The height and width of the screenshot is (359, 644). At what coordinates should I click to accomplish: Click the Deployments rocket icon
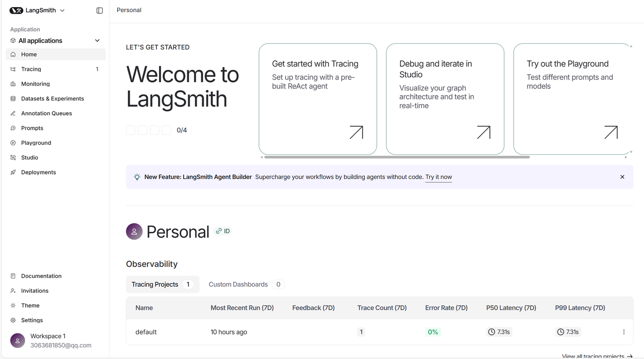point(13,172)
